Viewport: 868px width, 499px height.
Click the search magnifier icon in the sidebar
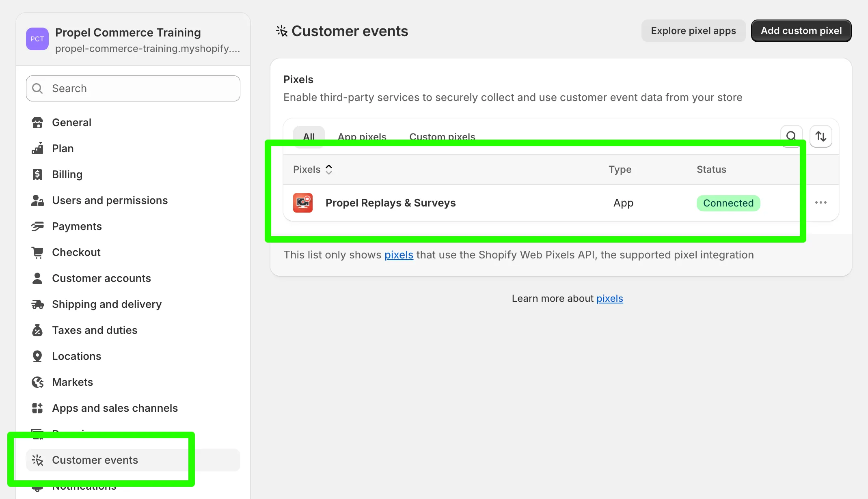(x=37, y=88)
